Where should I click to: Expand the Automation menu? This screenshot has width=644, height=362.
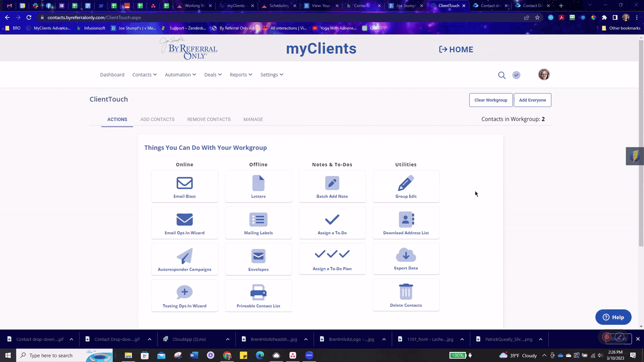181,74
